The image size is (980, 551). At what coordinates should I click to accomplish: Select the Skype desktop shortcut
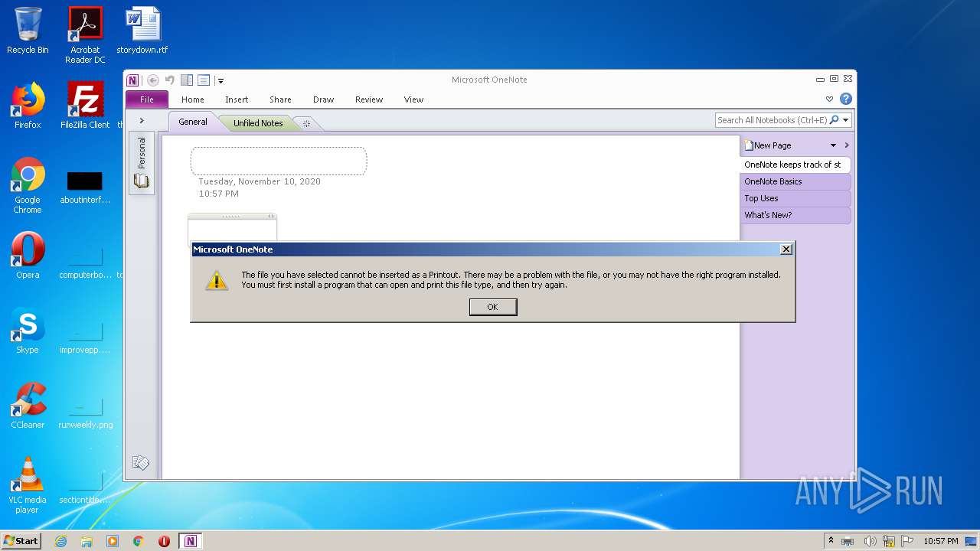28,331
